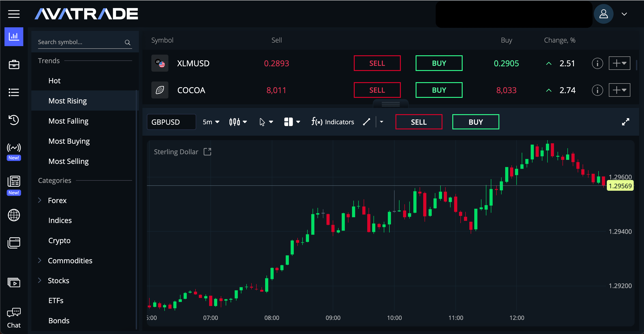Viewport: 644px width, 334px height.
Task: Open the signals wave icon marked New
Action: 14,148
